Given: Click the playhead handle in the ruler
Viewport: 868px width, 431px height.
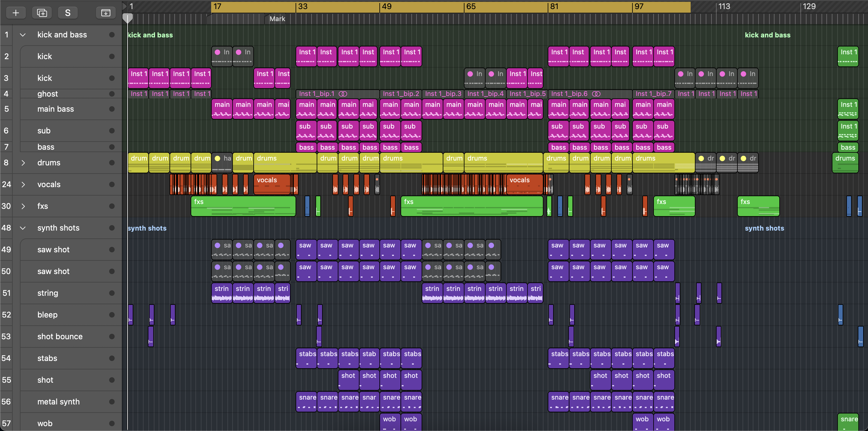Looking at the screenshot, I should pyautogui.click(x=127, y=18).
